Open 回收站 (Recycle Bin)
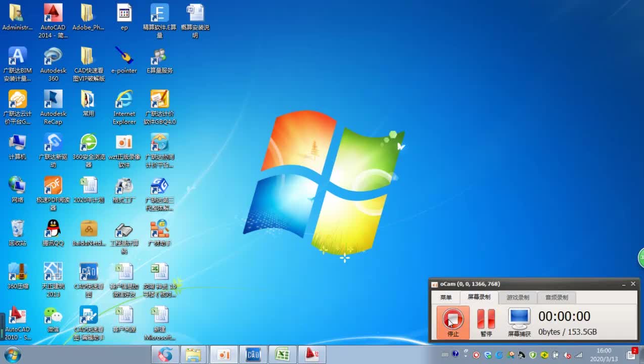Image resolution: width=644 pixels, height=364 pixels. [x=17, y=233]
